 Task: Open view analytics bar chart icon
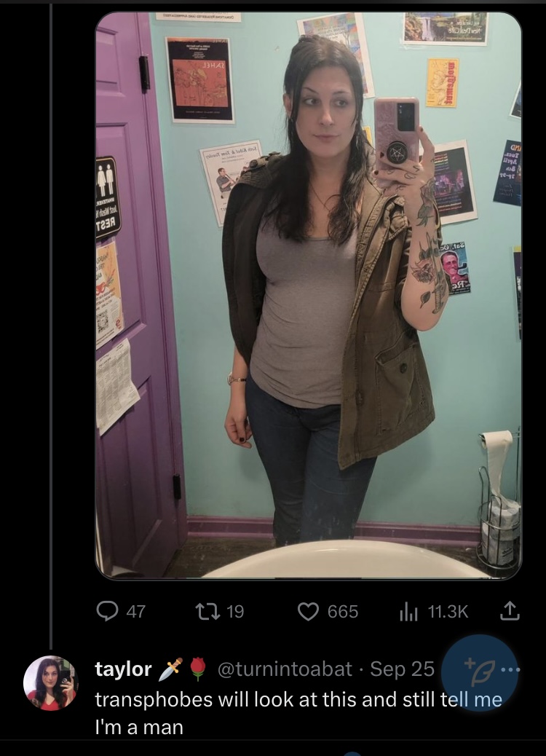click(408, 611)
